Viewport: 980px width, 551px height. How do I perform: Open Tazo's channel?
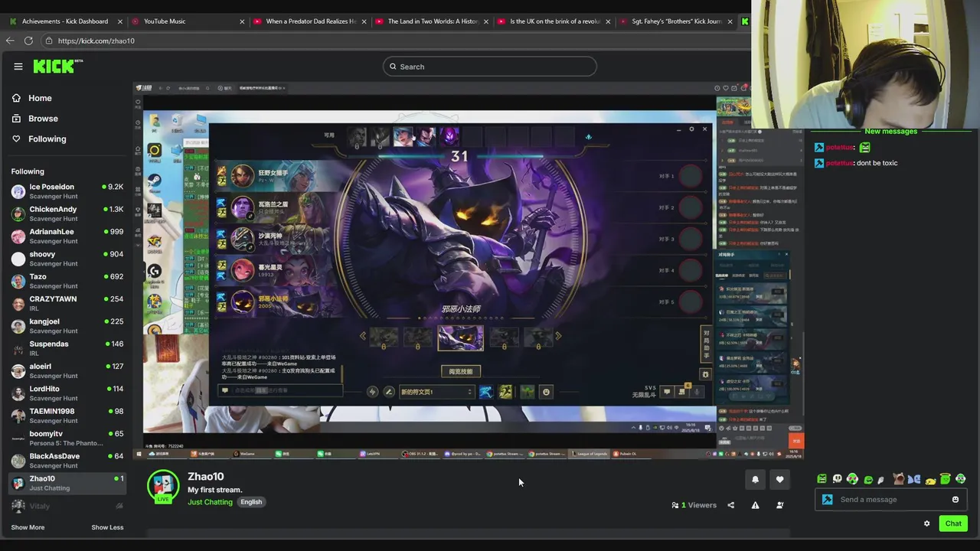click(x=67, y=281)
